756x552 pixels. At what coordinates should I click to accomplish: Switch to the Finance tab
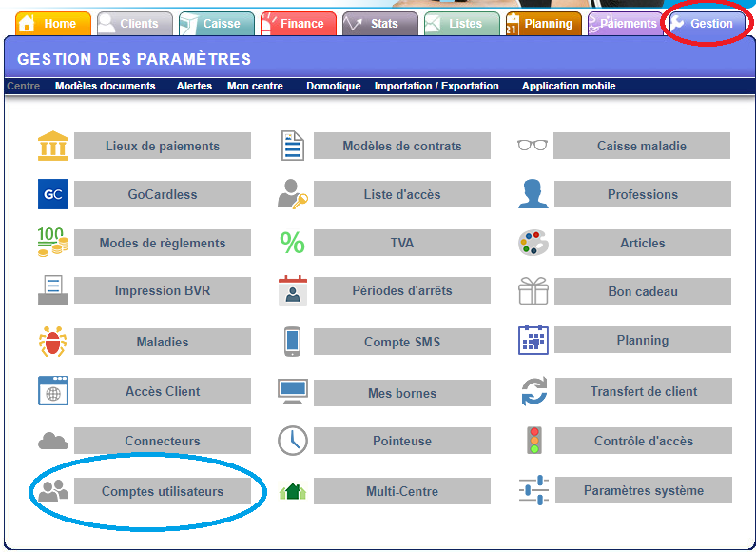click(x=299, y=24)
